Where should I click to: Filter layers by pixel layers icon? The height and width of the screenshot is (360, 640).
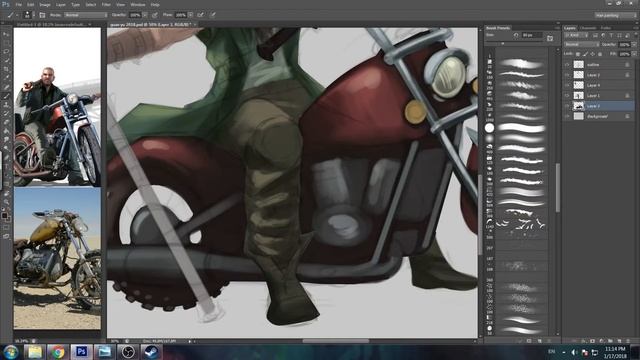coord(595,36)
